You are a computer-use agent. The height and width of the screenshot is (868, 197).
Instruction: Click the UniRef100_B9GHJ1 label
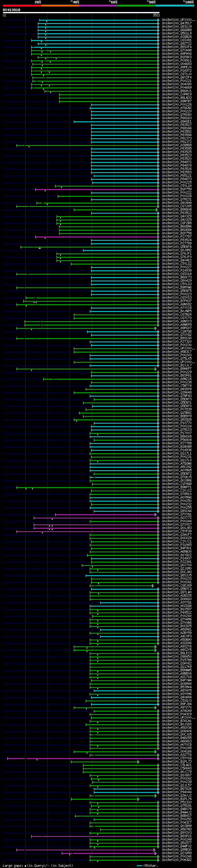pyautogui.click(x=176, y=91)
